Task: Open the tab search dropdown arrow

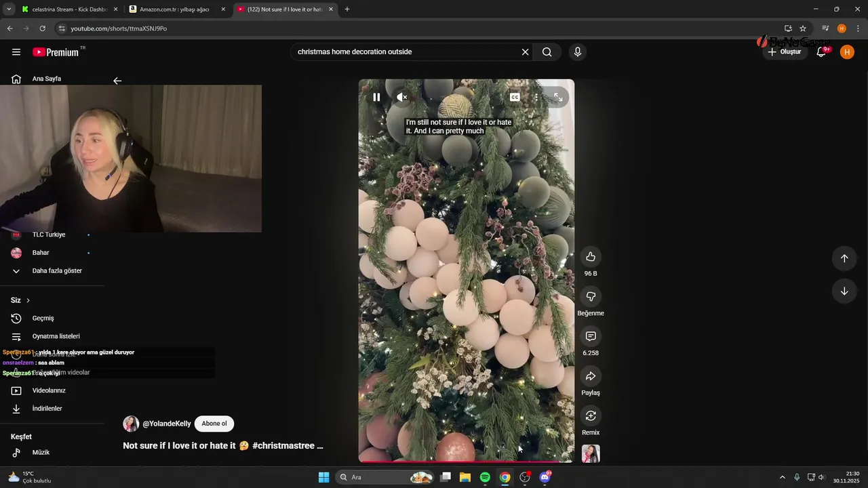Action: [9, 9]
